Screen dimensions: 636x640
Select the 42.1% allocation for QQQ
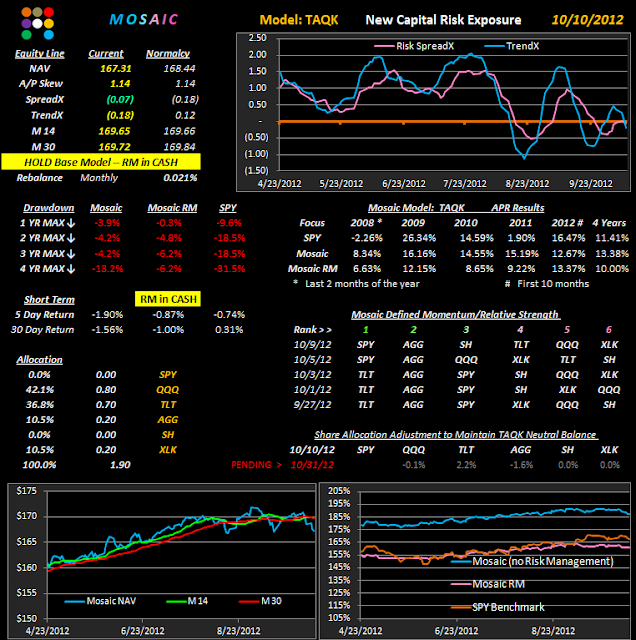(x=40, y=390)
